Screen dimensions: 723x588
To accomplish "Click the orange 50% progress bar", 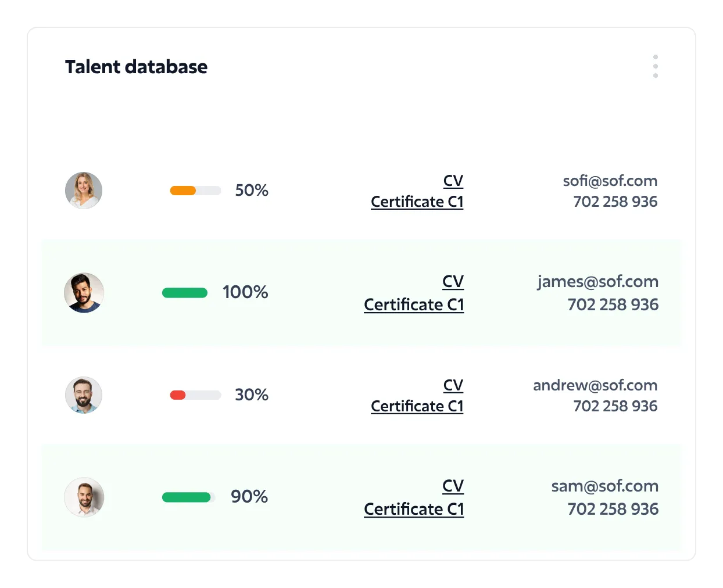I will [x=195, y=191].
